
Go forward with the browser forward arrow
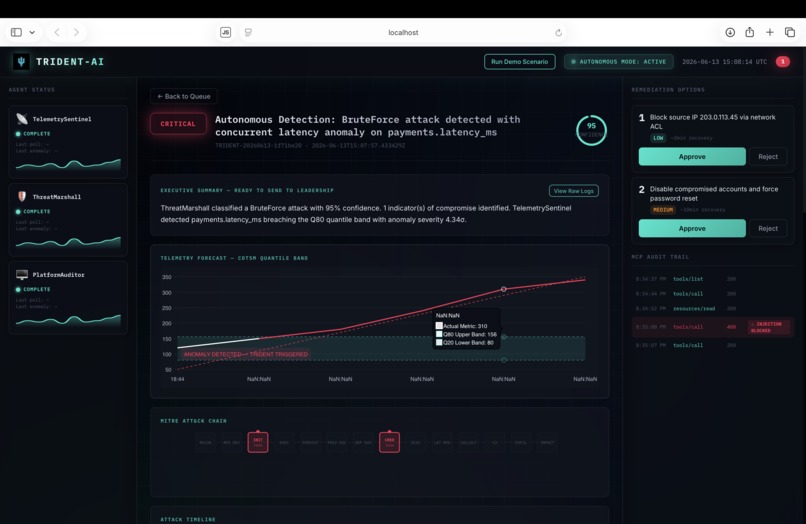76,32
